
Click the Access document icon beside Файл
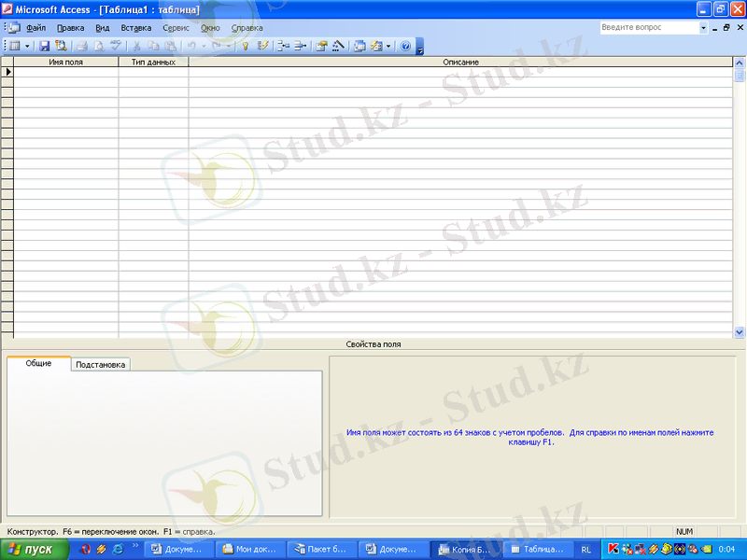[x=14, y=28]
